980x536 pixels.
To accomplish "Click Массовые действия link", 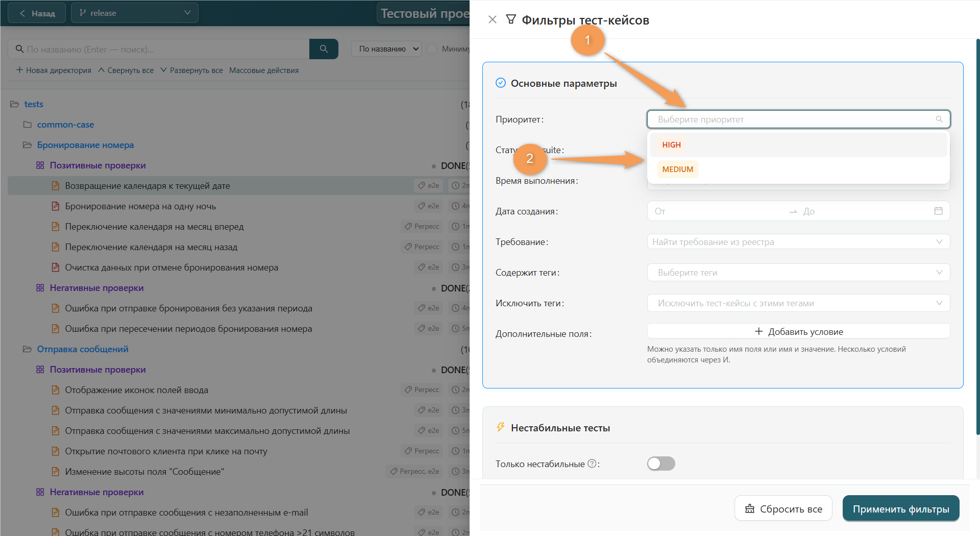I will (x=264, y=70).
